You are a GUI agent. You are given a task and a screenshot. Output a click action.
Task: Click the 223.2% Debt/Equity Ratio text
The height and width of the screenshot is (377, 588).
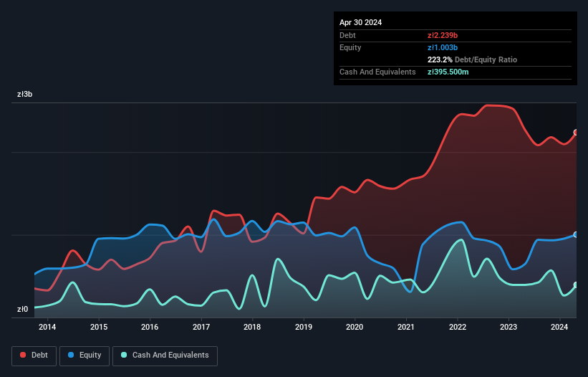click(x=472, y=59)
